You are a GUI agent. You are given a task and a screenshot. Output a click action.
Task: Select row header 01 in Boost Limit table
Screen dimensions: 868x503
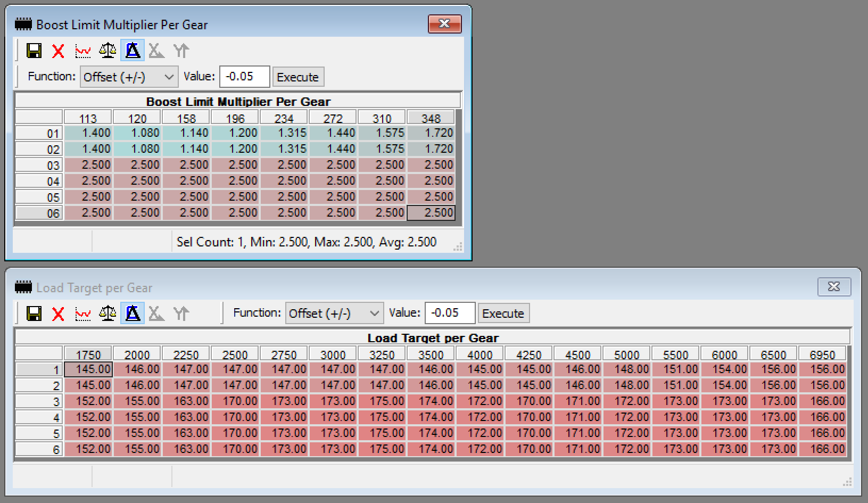[x=39, y=133]
